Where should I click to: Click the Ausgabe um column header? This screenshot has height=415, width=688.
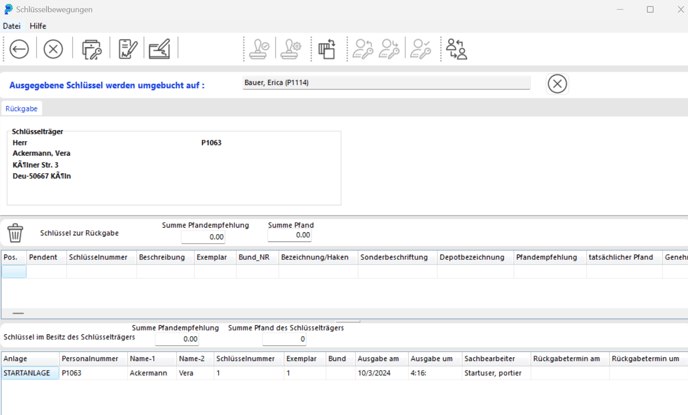coord(435,359)
